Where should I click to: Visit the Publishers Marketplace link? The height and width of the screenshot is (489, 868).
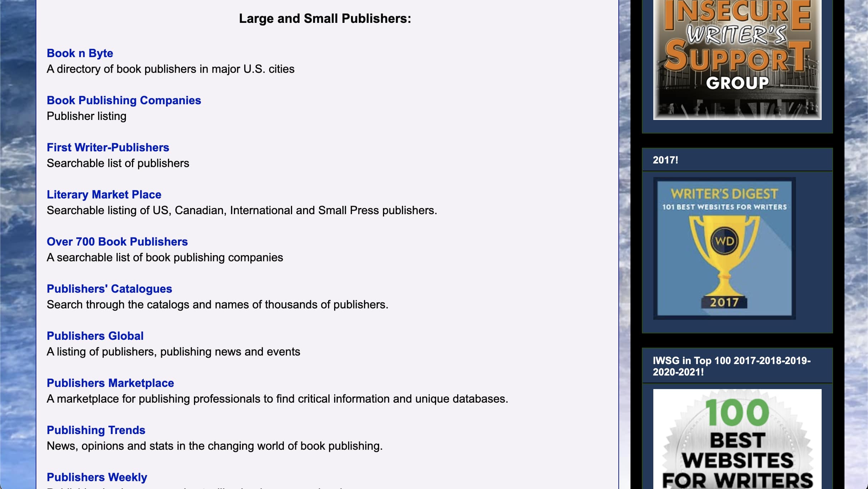click(x=110, y=383)
